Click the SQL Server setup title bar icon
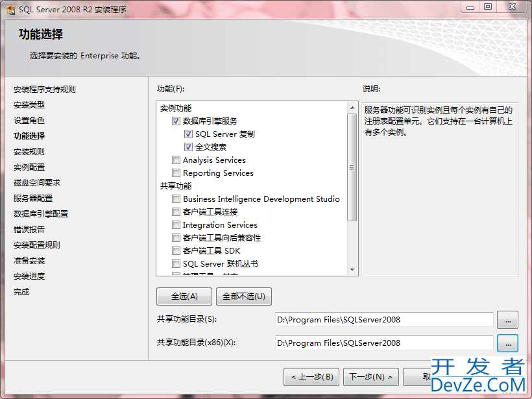Viewport: 532px width, 399px height. (11, 10)
